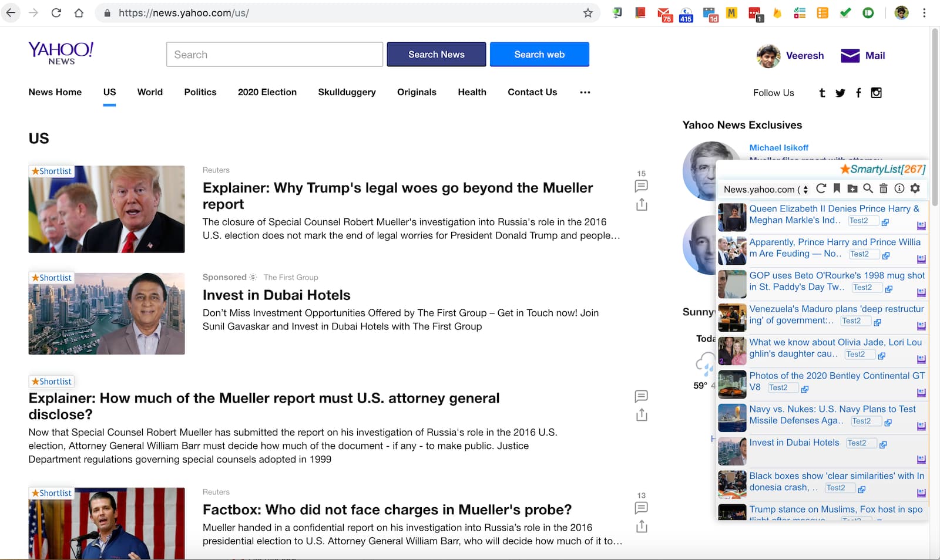The width and height of the screenshot is (940, 560).
Task: Click the trash icon in SmartyList
Action: 883,188
